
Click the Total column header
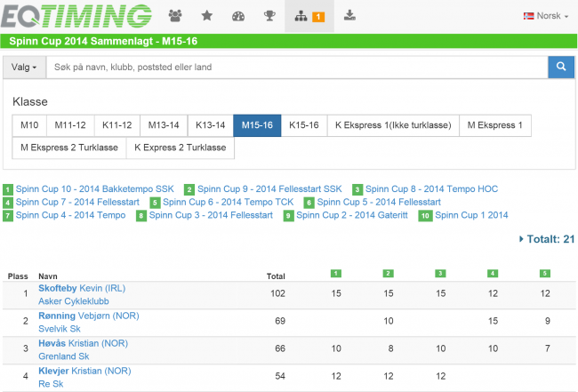click(276, 276)
